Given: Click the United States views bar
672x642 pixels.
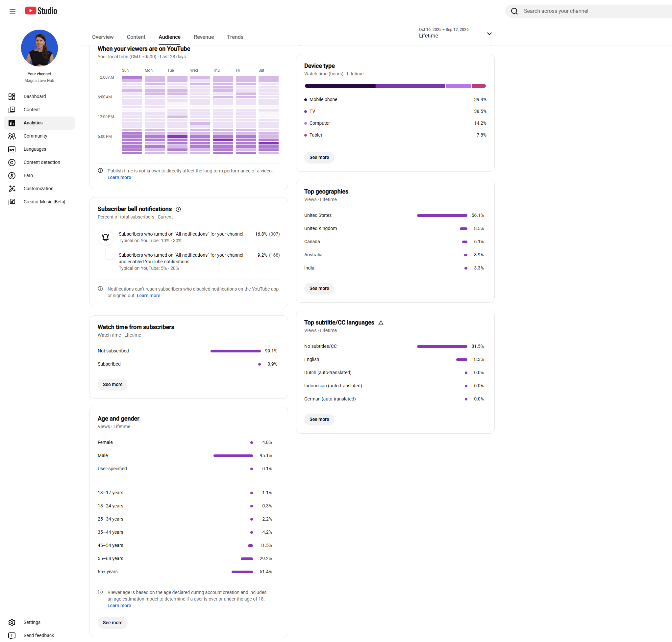Looking at the screenshot, I should point(442,215).
